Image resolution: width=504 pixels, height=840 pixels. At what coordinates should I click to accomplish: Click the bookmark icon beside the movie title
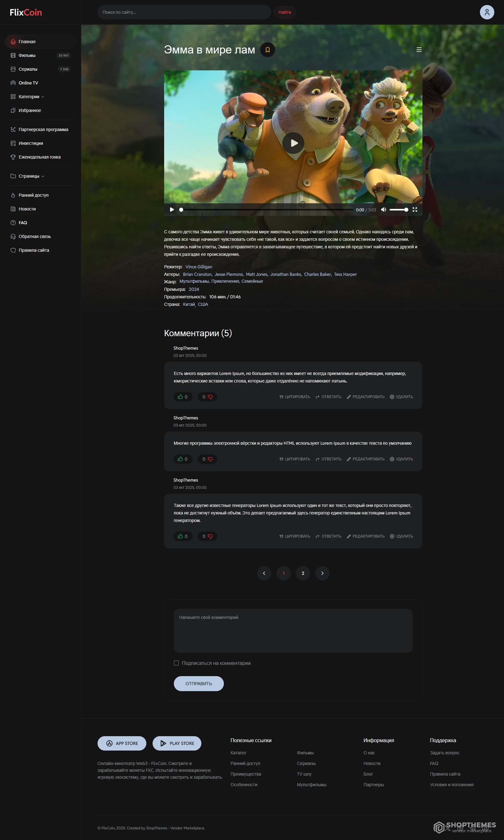(267, 50)
